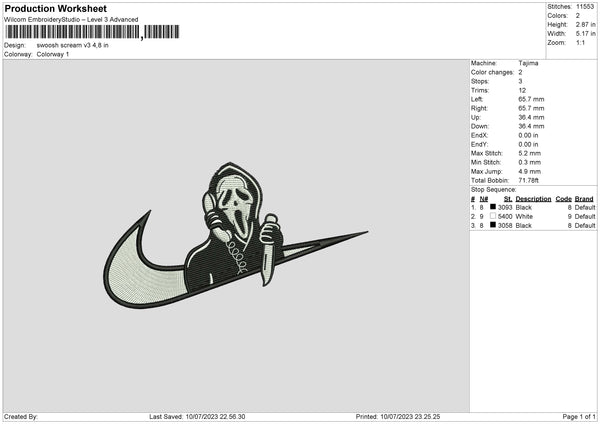Click the Zoom value 1:1
Screen dimensions: 600x424
coord(580,42)
